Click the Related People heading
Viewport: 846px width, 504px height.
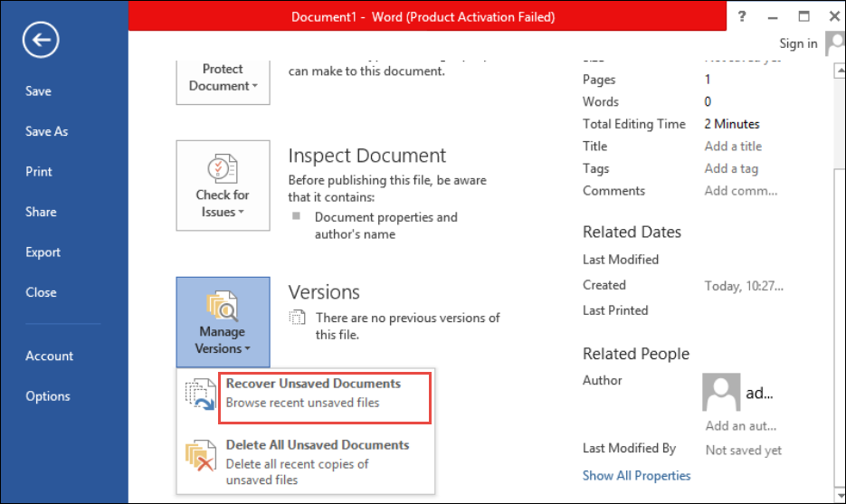pyautogui.click(x=636, y=354)
